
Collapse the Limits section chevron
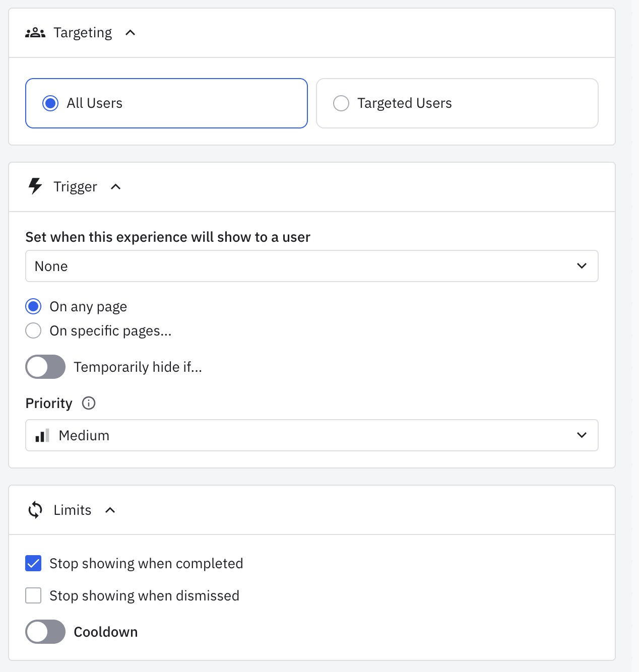pyautogui.click(x=110, y=510)
